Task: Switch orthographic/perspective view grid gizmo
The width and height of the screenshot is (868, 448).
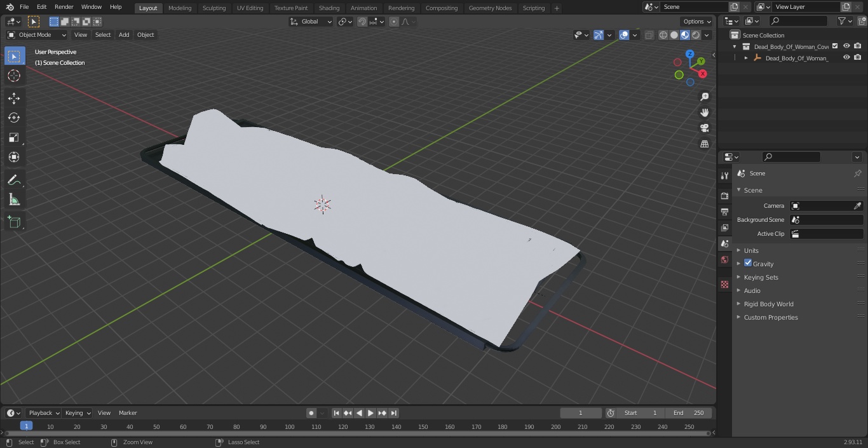Action: point(704,144)
